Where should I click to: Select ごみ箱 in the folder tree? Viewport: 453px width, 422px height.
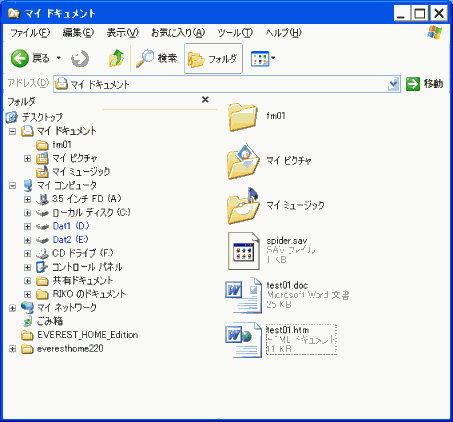49,321
